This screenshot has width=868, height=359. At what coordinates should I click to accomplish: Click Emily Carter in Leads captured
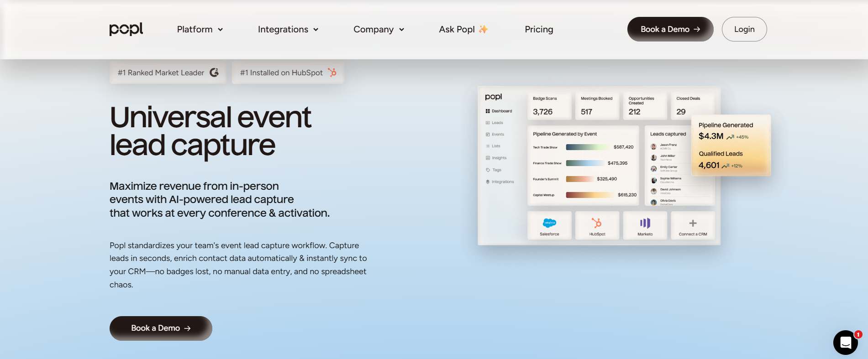coord(668,167)
